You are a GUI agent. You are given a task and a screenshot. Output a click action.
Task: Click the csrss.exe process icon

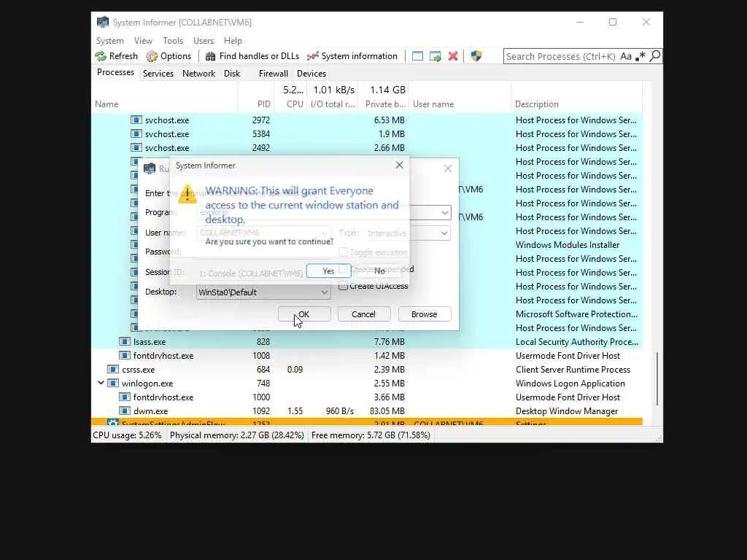click(x=113, y=369)
